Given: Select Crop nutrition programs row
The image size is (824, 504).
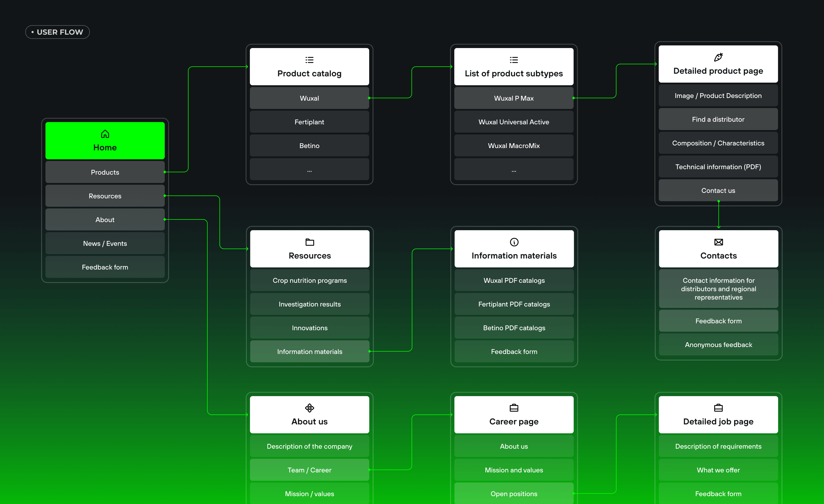Looking at the screenshot, I should (310, 280).
